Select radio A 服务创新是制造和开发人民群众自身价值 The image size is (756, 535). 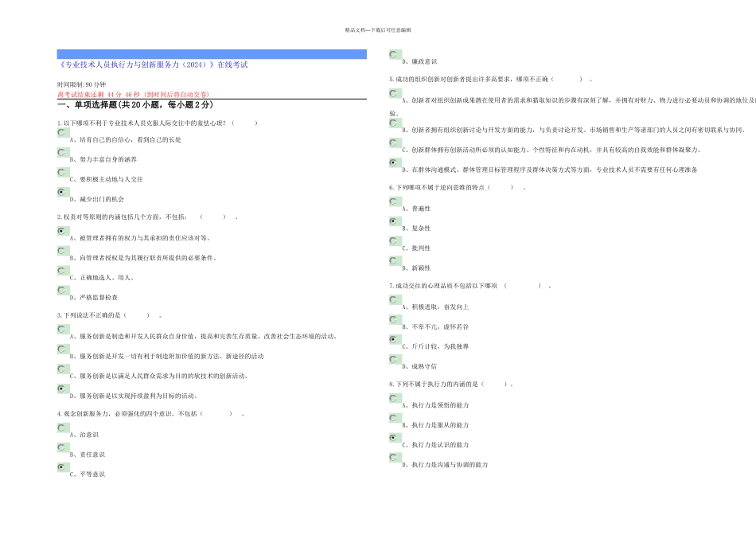61,330
